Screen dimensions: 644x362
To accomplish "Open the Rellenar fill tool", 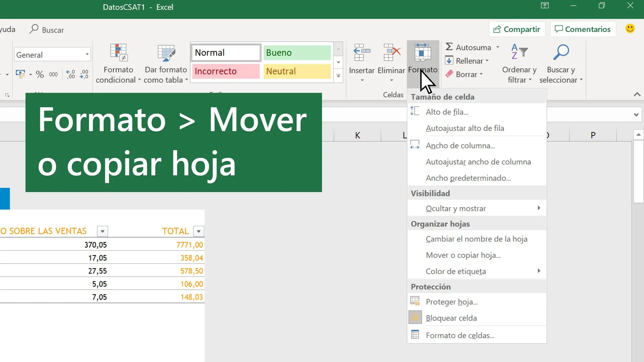I will pos(449,61).
